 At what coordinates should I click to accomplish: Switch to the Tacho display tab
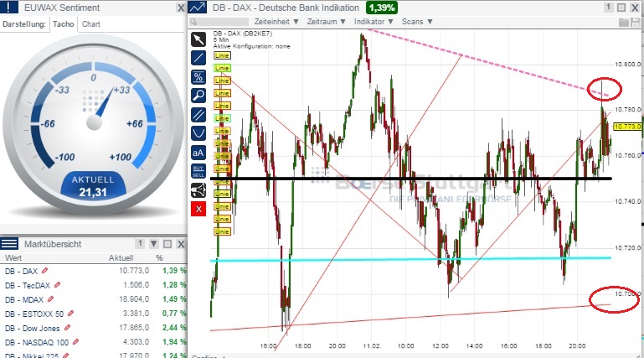(64, 24)
